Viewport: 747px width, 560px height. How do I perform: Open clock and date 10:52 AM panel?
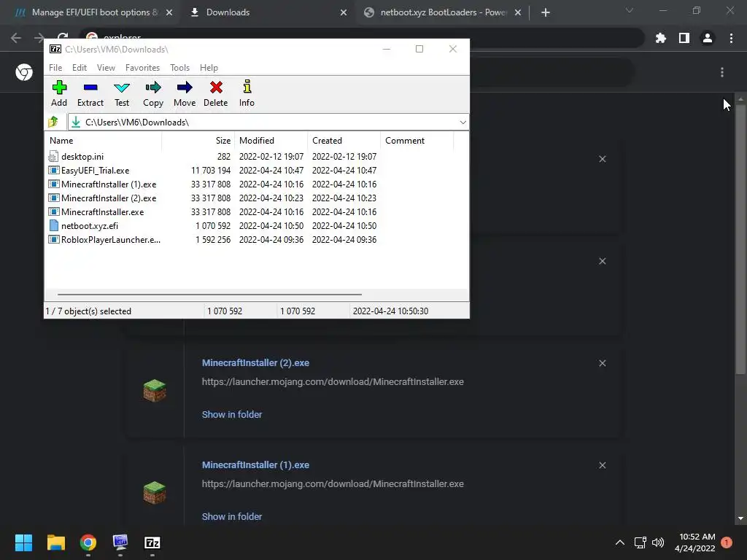[x=695, y=542]
